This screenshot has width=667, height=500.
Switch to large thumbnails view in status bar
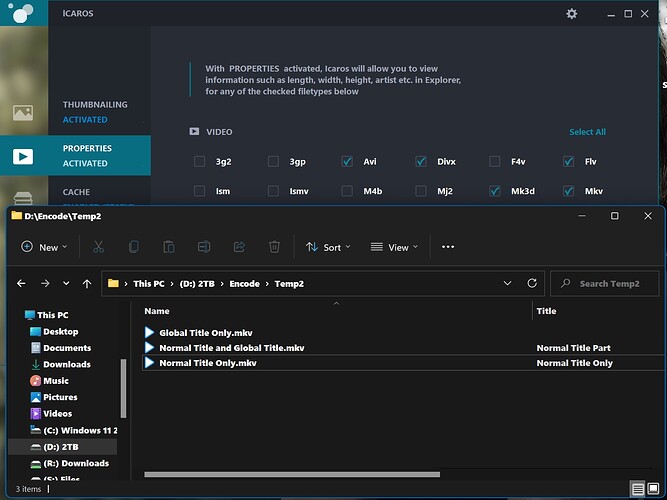click(653, 488)
